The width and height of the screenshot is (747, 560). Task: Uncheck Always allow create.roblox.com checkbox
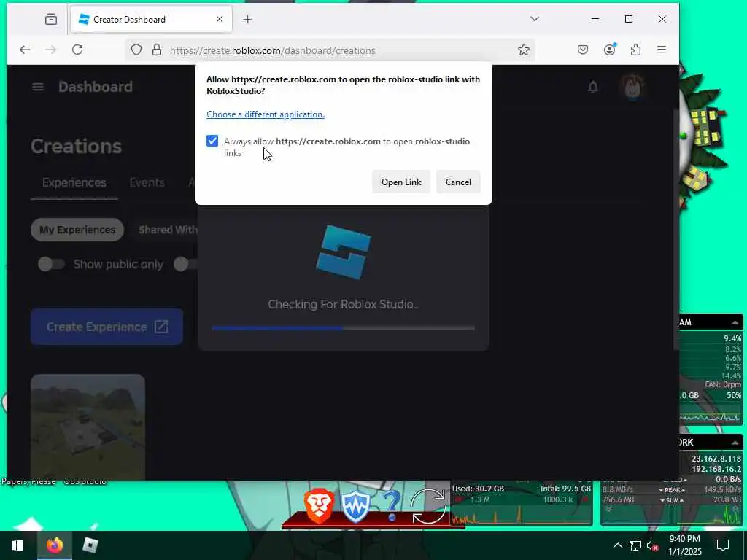click(x=212, y=141)
